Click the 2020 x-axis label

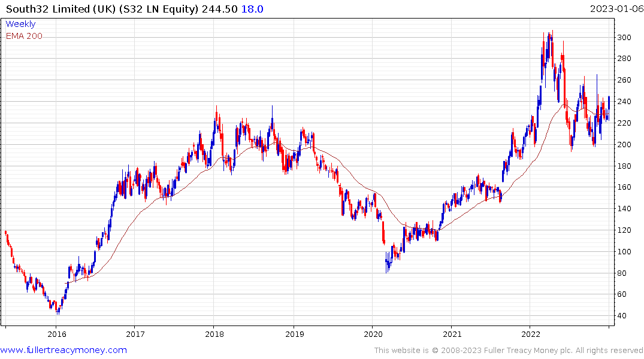tap(373, 334)
